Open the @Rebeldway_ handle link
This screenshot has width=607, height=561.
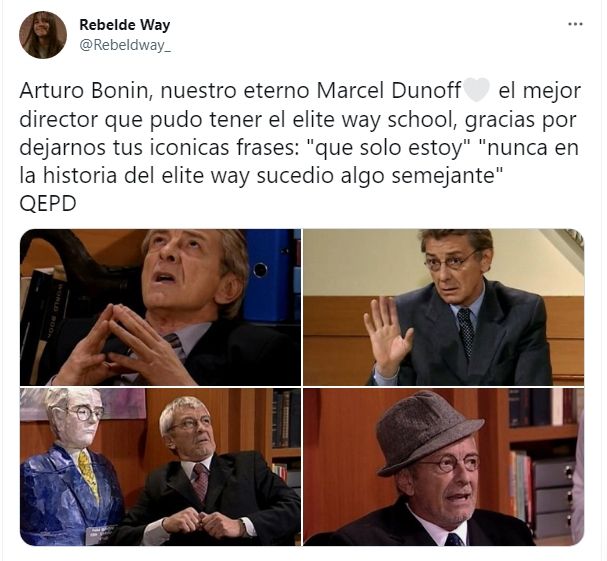125,45
